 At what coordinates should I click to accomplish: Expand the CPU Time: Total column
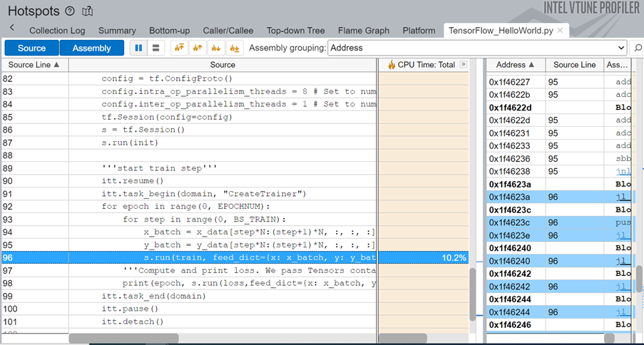(463, 65)
